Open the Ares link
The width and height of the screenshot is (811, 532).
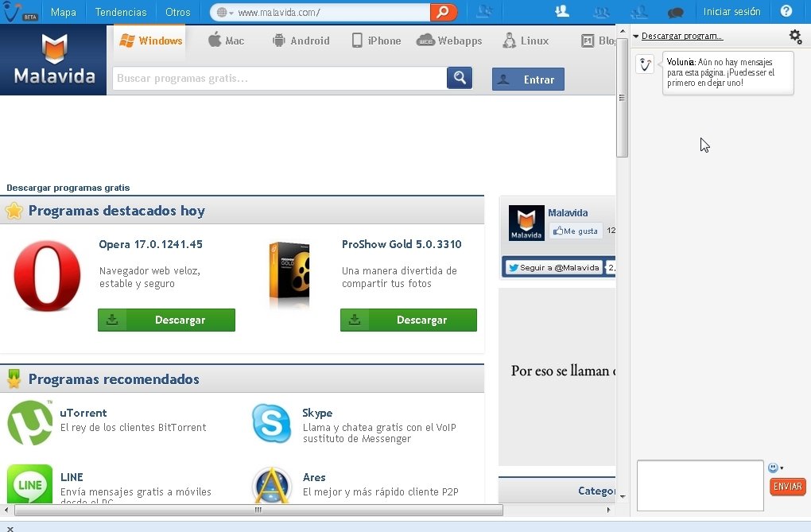coord(314,477)
